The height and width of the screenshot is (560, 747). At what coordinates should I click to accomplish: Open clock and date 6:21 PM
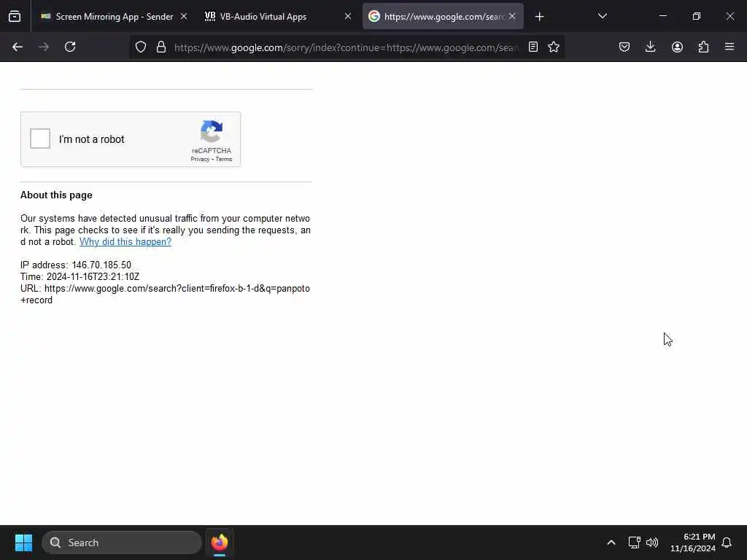[693, 542]
